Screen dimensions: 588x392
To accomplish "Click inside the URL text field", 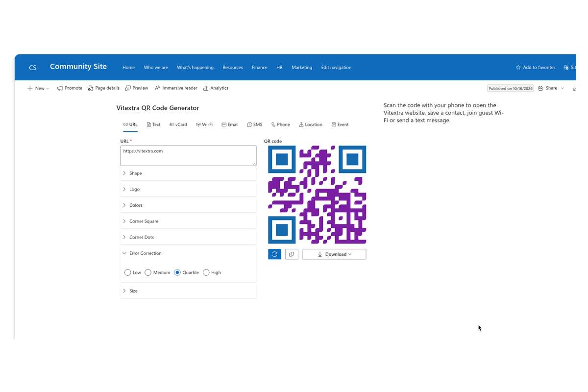I will (188, 156).
